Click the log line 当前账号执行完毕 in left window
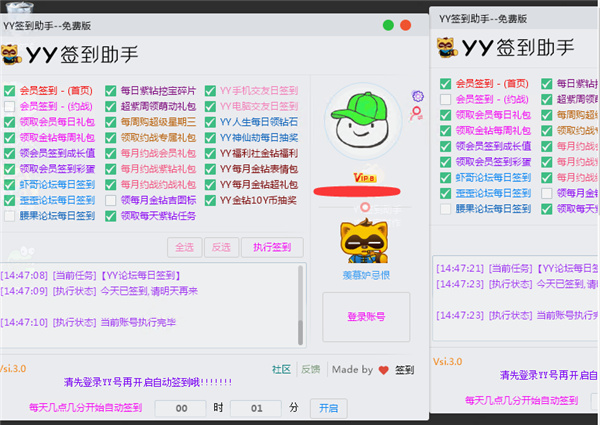Image resolution: width=600 pixels, height=425 pixels. point(138,322)
